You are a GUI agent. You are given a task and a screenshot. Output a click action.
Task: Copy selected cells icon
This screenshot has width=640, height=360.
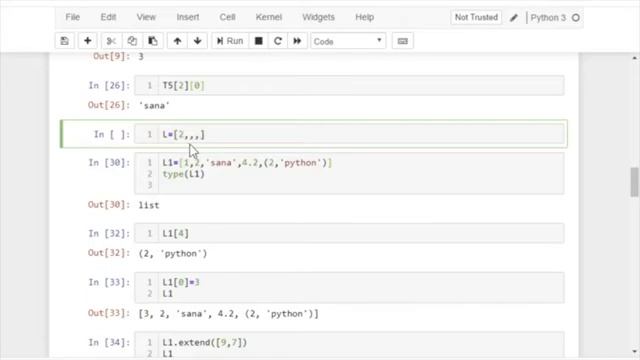pyautogui.click(x=132, y=41)
